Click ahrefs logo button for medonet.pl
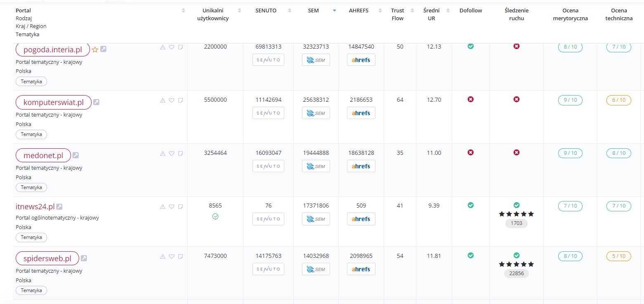This screenshot has width=644, height=304. click(361, 166)
